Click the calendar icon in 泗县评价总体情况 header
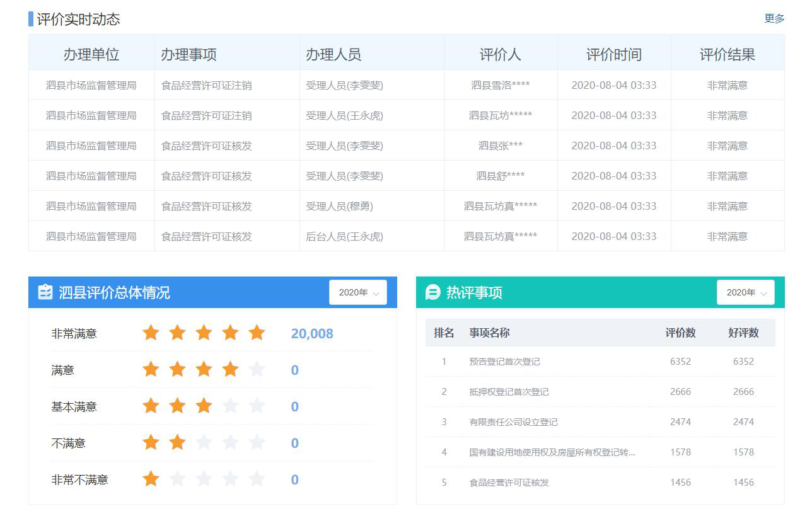This screenshot has height=514, width=812. click(44, 292)
